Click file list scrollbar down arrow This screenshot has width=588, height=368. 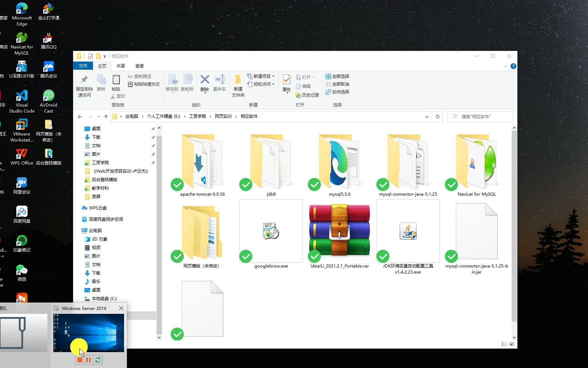[x=514, y=337]
